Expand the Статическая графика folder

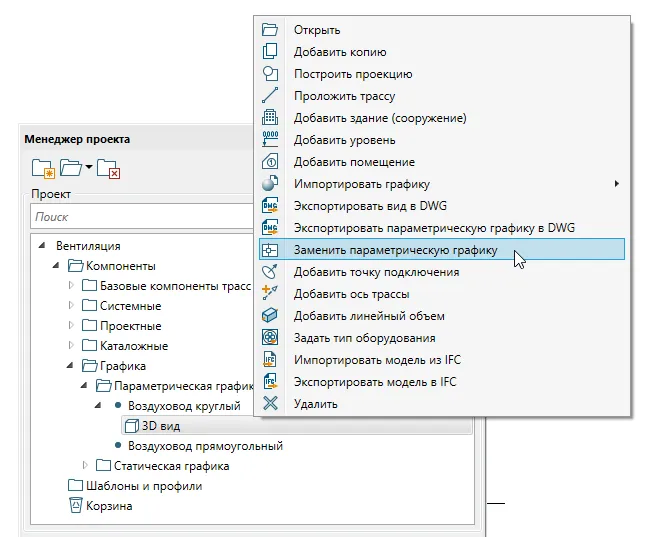tap(85, 466)
